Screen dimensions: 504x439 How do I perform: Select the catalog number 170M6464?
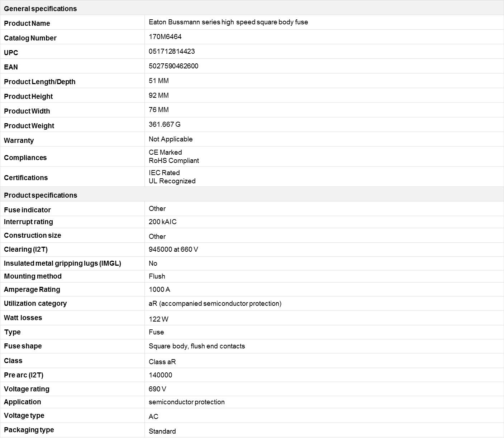tap(165, 37)
